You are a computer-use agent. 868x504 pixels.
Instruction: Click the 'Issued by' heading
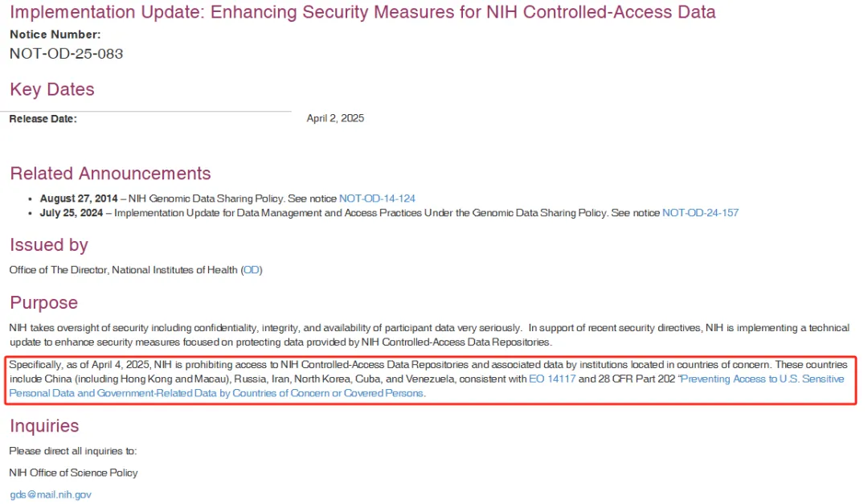(49, 245)
